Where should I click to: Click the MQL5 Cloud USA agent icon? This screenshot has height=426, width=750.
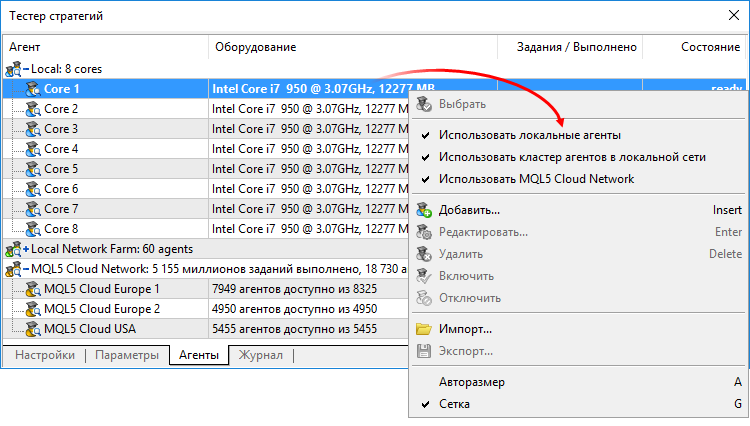pyautogui.click(x=33, y=329)
